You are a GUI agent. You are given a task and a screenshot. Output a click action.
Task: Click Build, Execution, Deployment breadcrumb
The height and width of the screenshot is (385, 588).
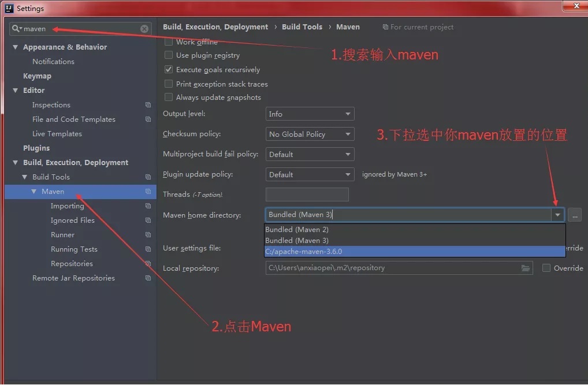(215, 27)
